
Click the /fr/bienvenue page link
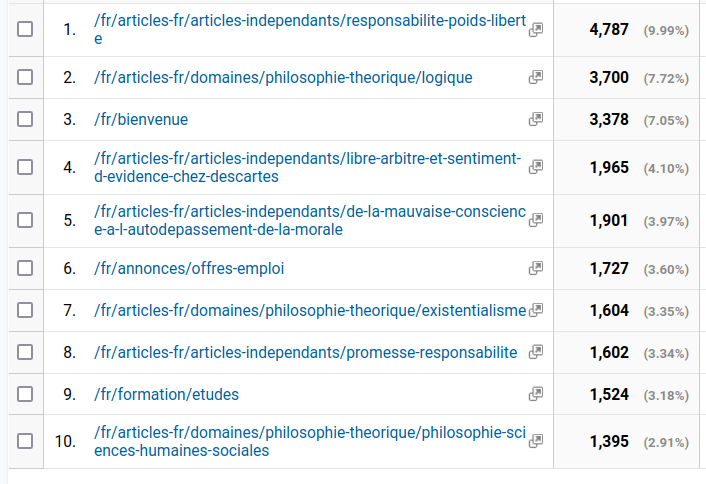[141, 119]
